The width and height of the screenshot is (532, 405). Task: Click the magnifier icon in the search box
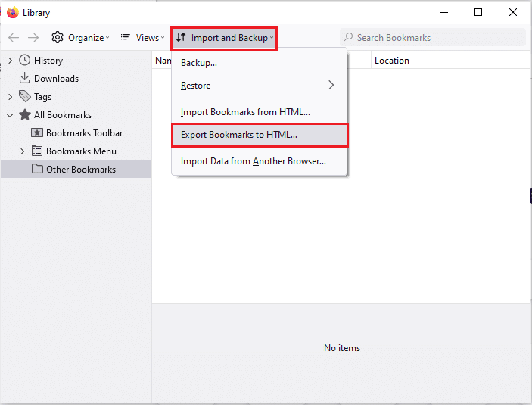point(348,37)
